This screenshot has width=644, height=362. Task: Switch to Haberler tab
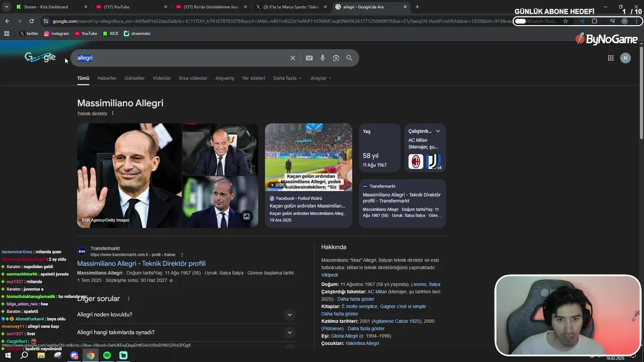pos(107,78)
